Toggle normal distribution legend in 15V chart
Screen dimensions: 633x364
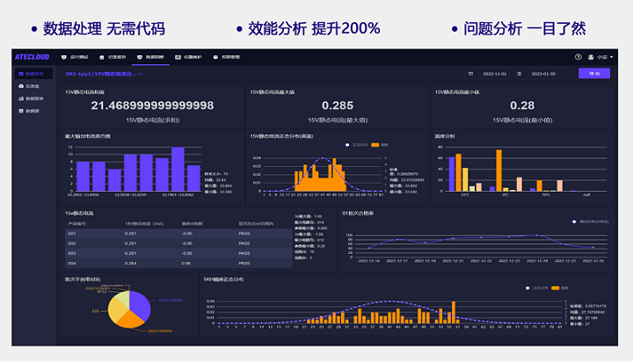348,143
